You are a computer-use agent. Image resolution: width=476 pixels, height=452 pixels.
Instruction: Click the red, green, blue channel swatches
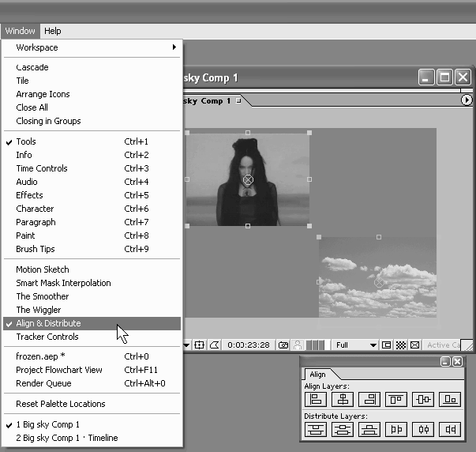[316, 345]
